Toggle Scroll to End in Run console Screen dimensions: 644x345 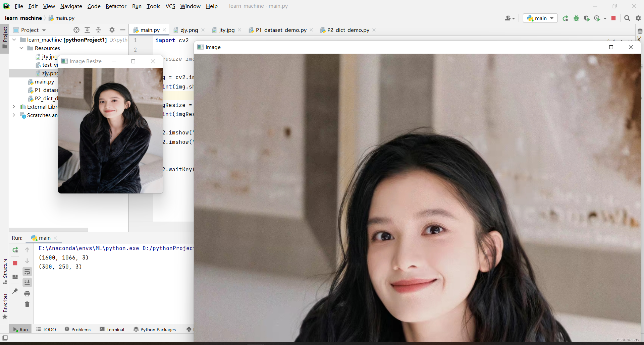click(27, 283)
